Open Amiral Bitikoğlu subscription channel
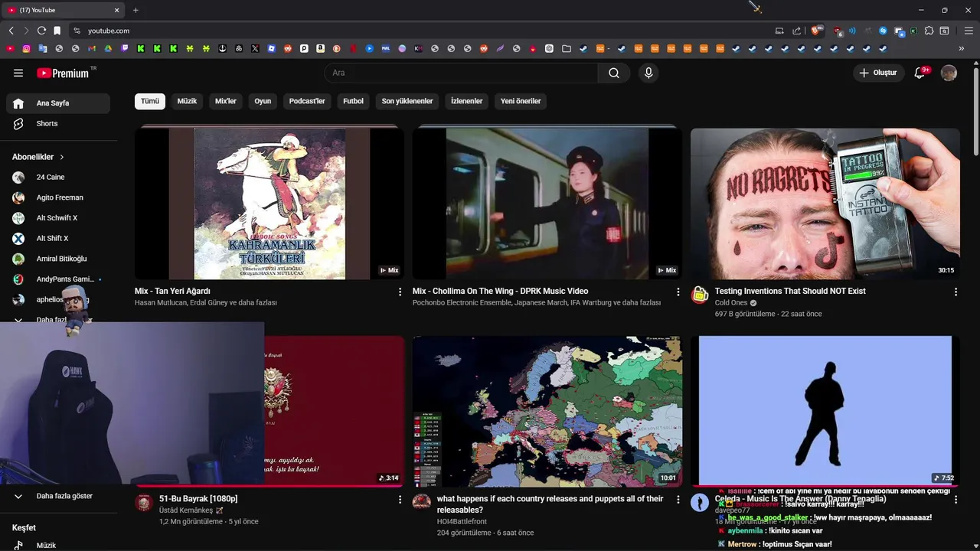The image size is (980, 551). (x=58, y=259)
